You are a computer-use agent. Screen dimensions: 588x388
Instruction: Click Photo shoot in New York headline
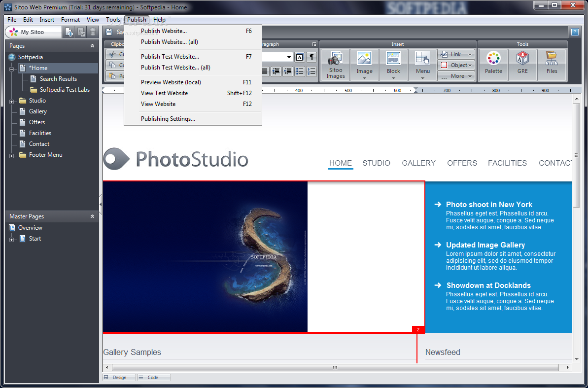tap(489, 205)
